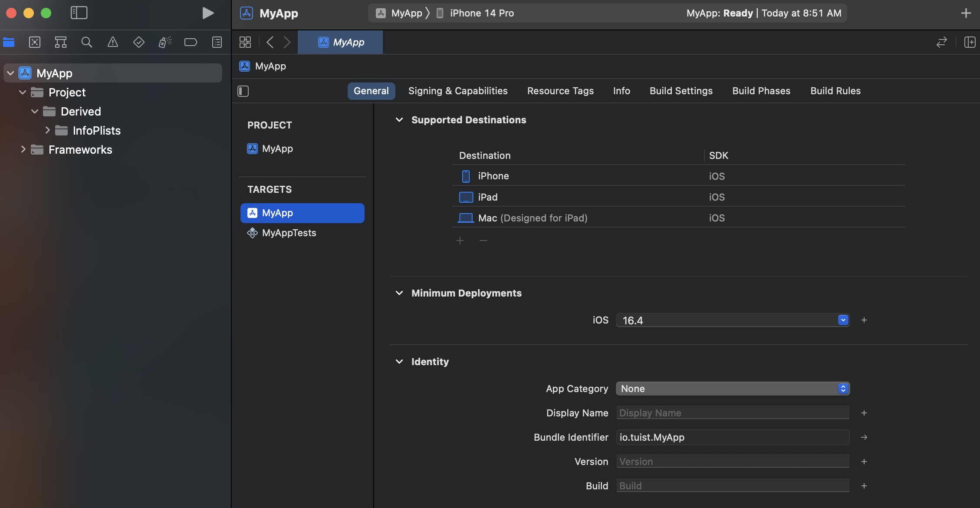The width and height of the screenshot is (980, 508).
Task: Expand the Frameworks folder
Action: (23, 150)
